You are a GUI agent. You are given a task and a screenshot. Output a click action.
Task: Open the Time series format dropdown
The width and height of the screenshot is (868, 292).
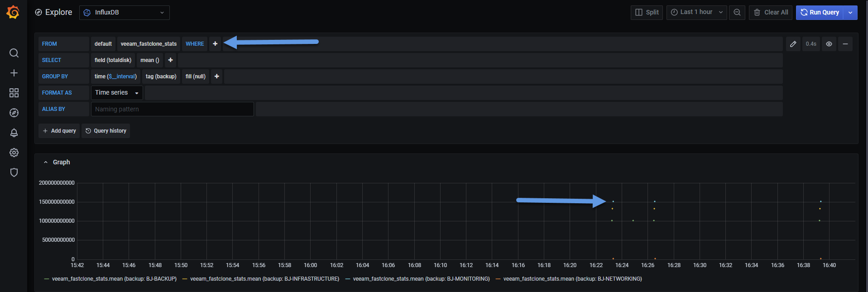tap(117, 93)
